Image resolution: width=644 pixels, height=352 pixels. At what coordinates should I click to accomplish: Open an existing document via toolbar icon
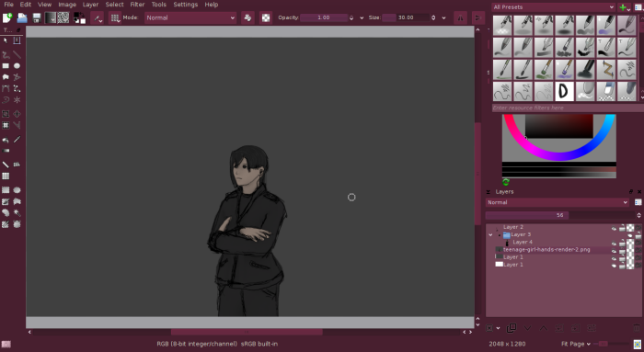[22, 17]
